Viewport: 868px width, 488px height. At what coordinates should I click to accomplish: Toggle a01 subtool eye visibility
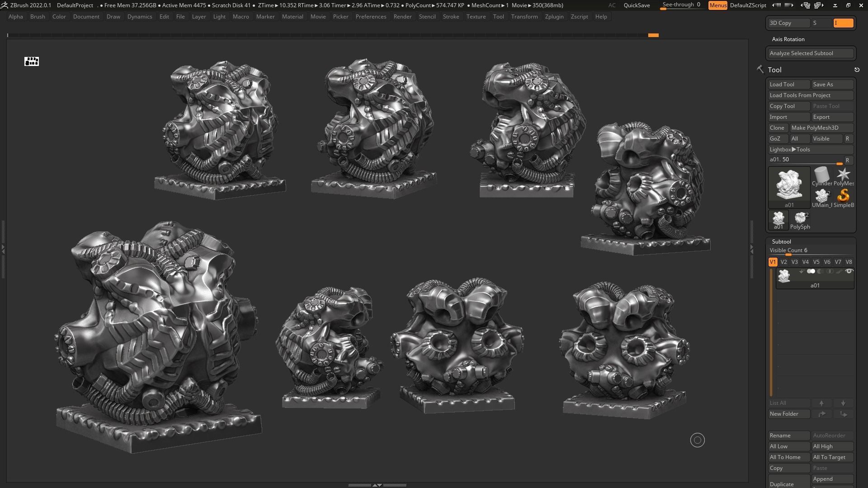pos(849,272)
